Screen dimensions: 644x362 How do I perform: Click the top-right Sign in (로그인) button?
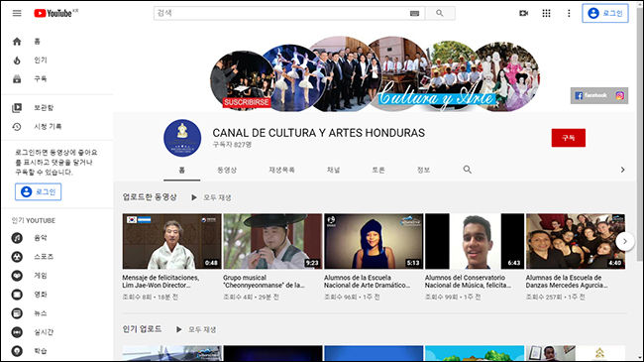[605, 13]
